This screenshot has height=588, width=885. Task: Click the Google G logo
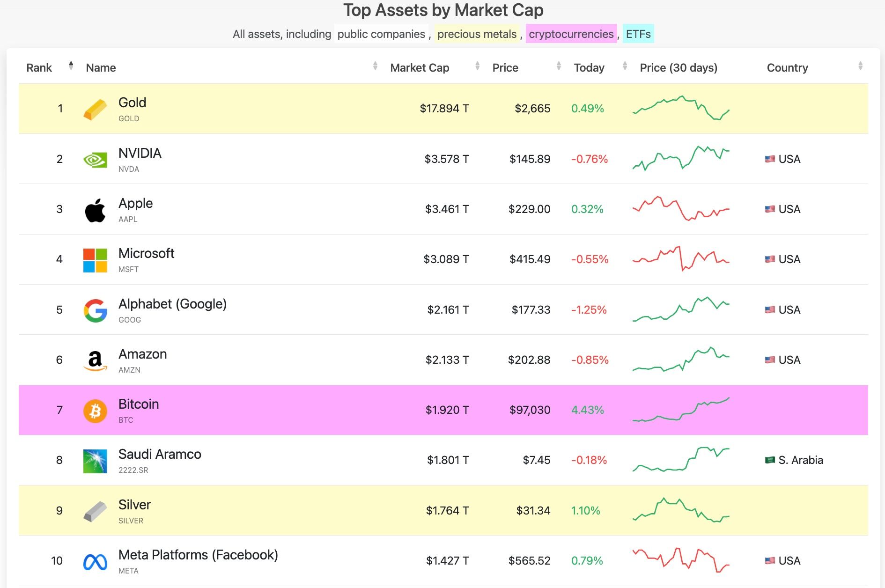click(95, 309)
